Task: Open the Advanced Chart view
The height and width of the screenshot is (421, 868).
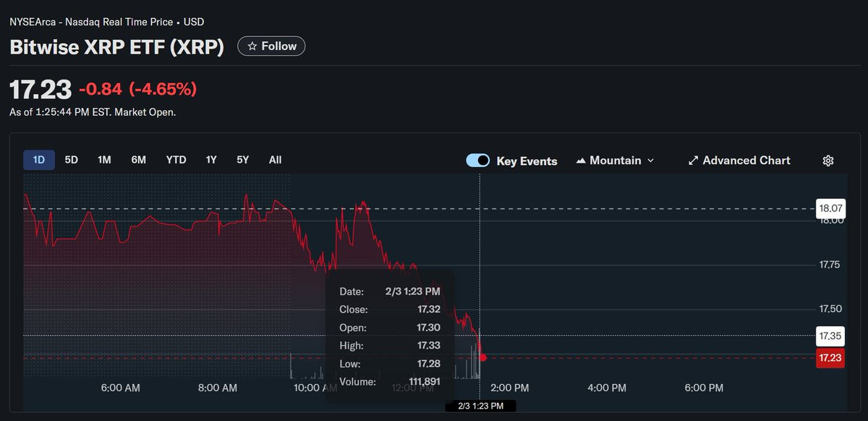Action: click(739, 161)
